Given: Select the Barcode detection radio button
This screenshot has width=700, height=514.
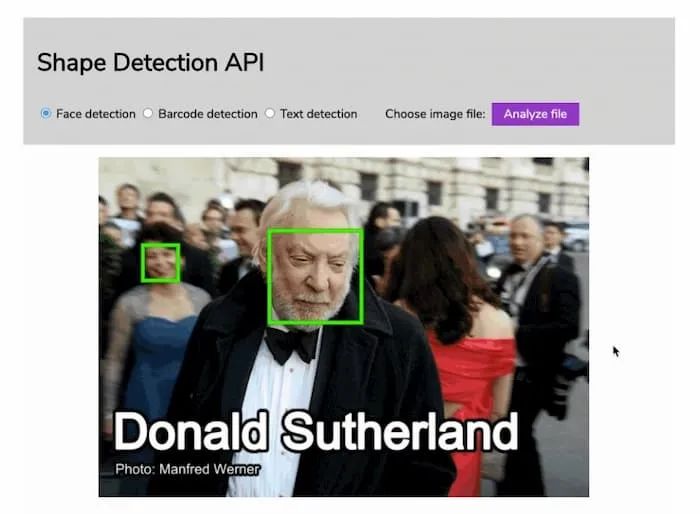Looking at the screenshot, I should click(148, 113).
